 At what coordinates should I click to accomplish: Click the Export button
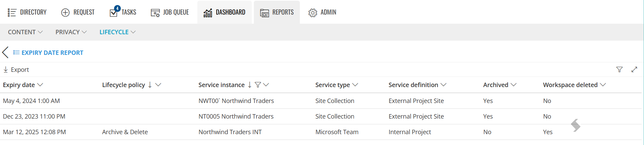pyautogui.click(x=16, y=69)
